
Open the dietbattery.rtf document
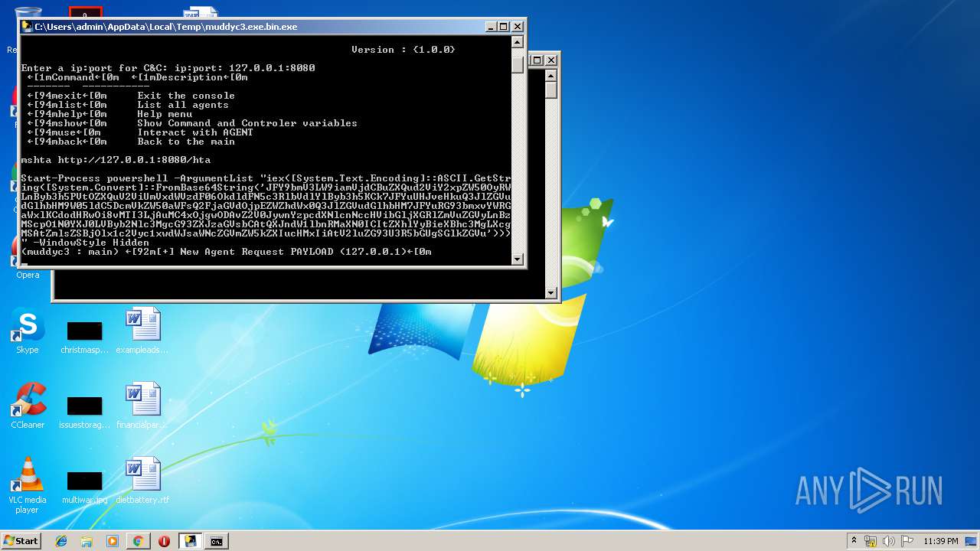click(x=142, y=481)
